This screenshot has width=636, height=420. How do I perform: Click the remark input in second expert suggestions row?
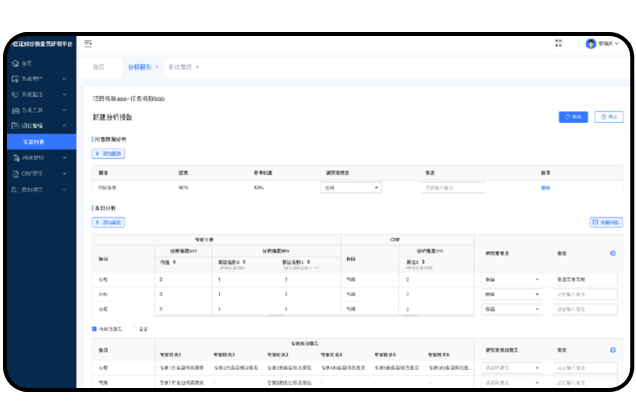(585, 383)
